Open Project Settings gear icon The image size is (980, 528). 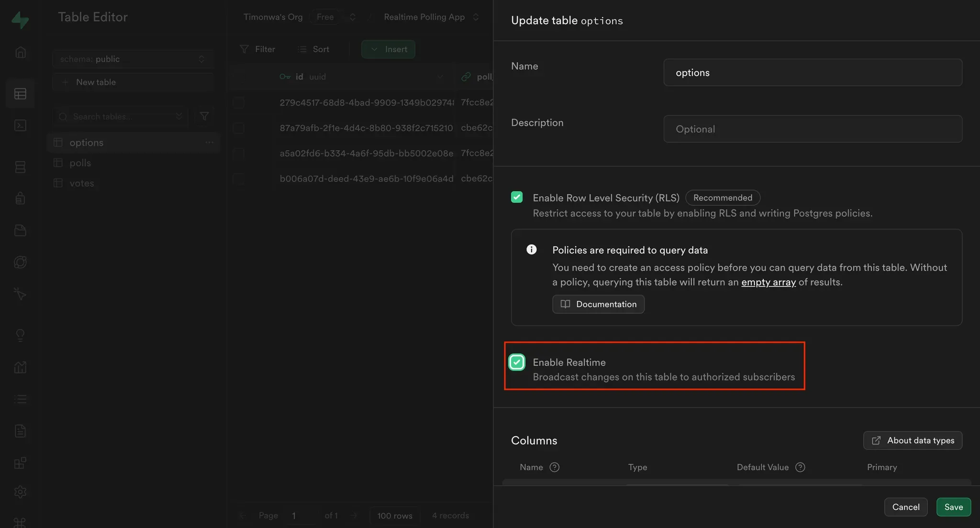(x=20, y=492)
